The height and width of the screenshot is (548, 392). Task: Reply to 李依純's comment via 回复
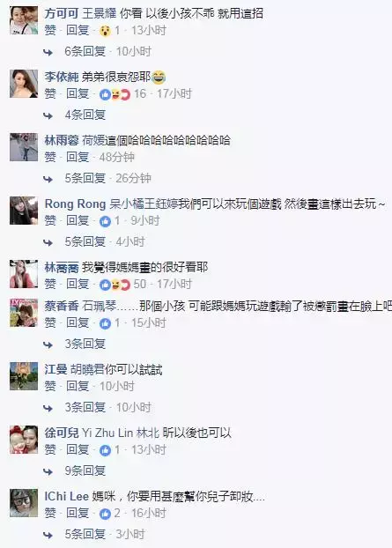pyautogui.click(x=78, y=94)
